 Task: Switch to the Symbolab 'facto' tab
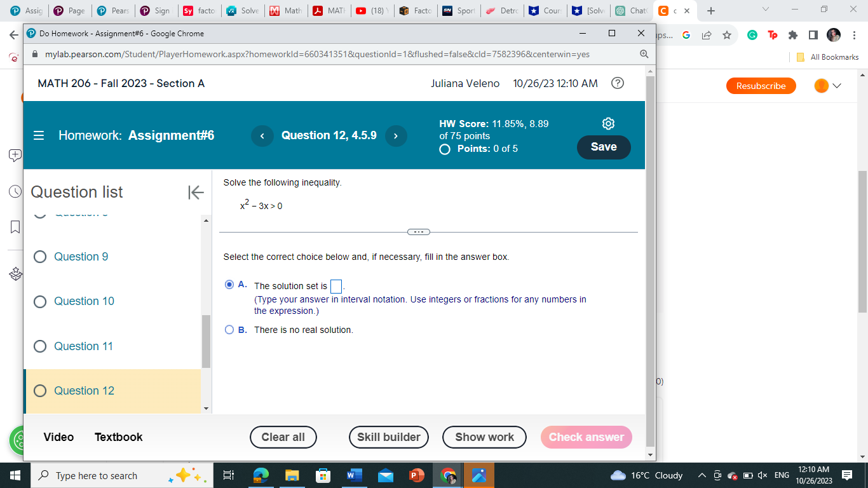[x=198, y=11]
